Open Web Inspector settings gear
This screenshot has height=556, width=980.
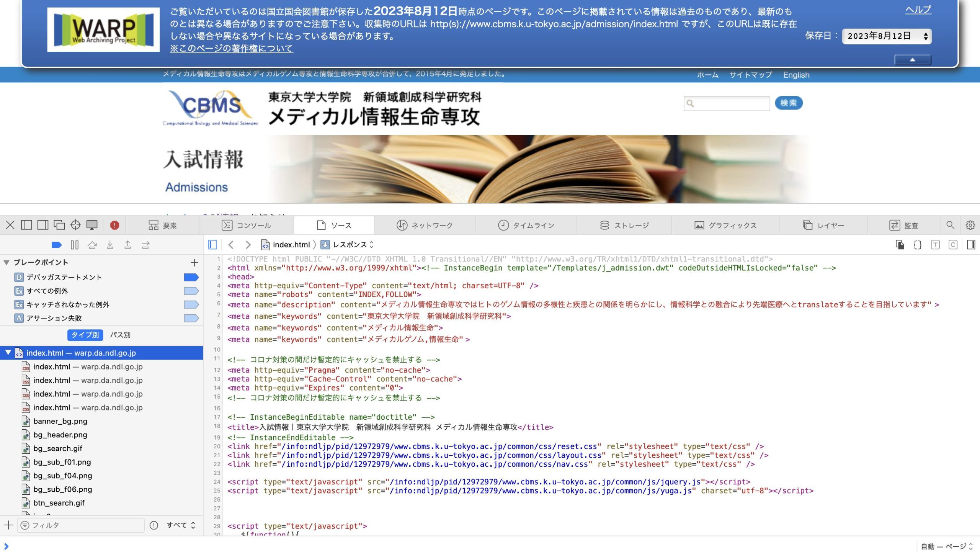click(970, 225)
